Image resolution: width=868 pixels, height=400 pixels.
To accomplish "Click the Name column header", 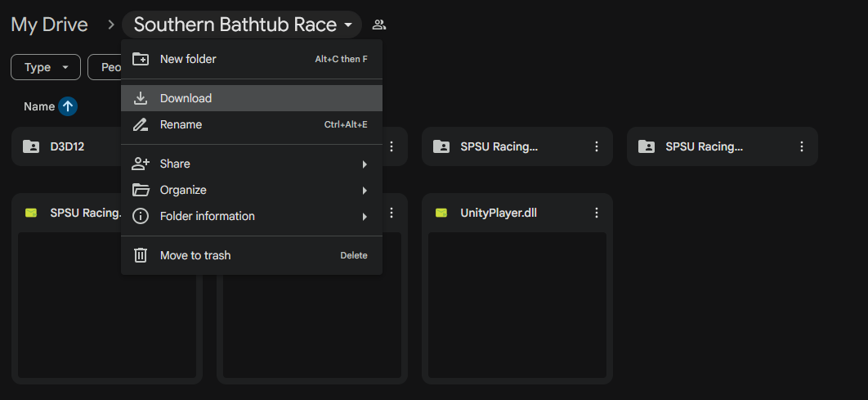I will pyautogui.click(x=38, y=106).
